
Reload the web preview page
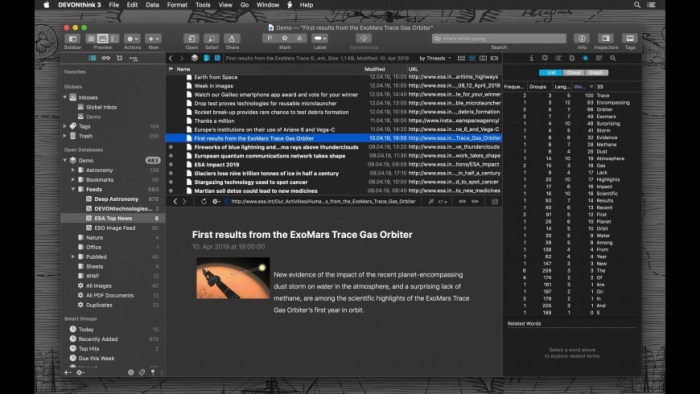[204, 202]
